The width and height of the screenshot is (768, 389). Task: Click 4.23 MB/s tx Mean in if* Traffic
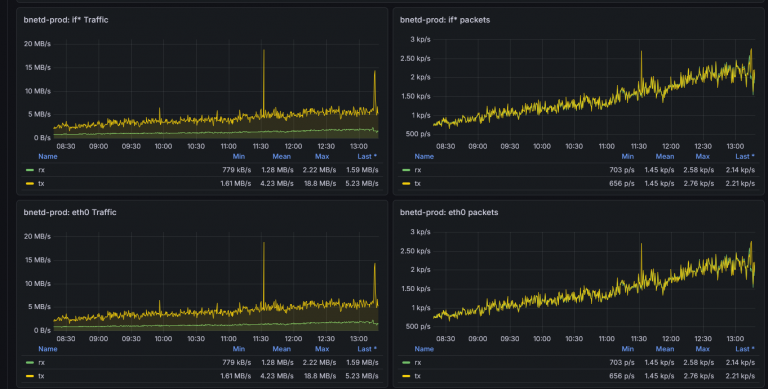pos(277,184)
